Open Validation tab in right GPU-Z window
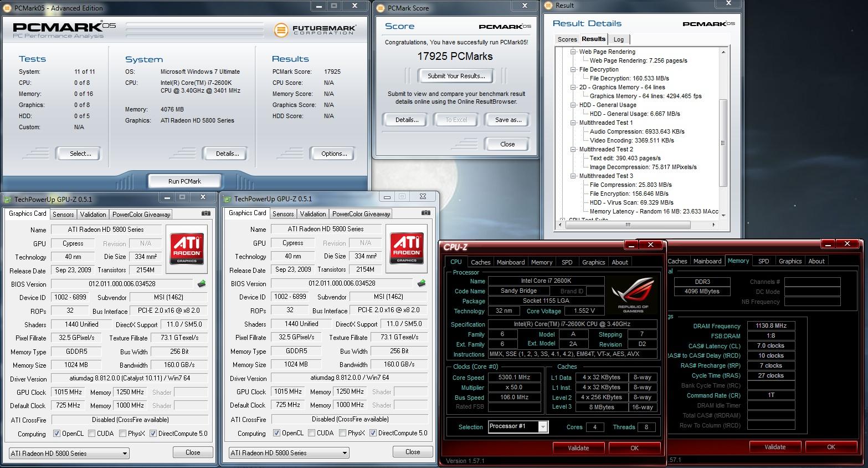Viewport: 868px width, 468px height. point(313,213)
